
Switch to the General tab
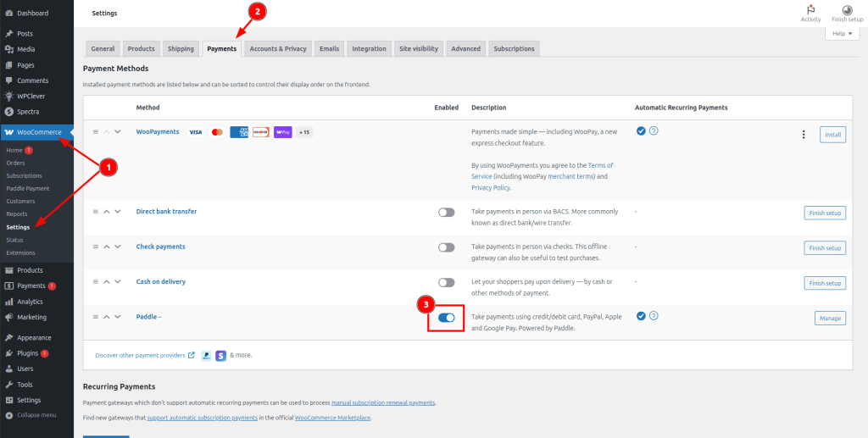(103, 48)
